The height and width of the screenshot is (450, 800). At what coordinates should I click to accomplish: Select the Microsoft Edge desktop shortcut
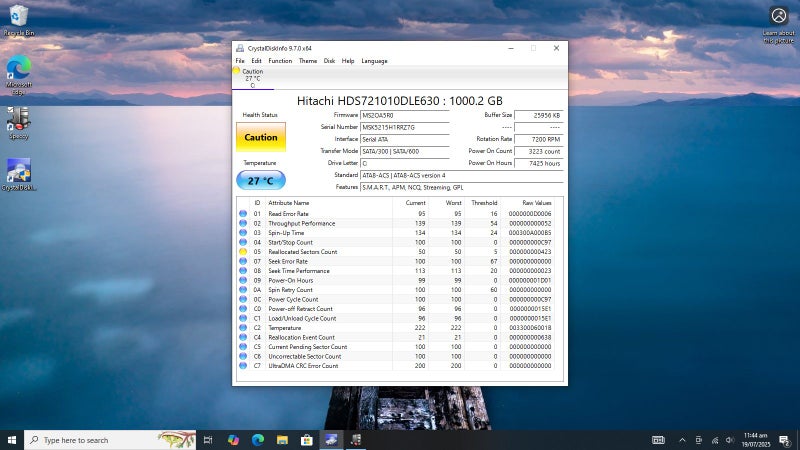coord(18,74)
